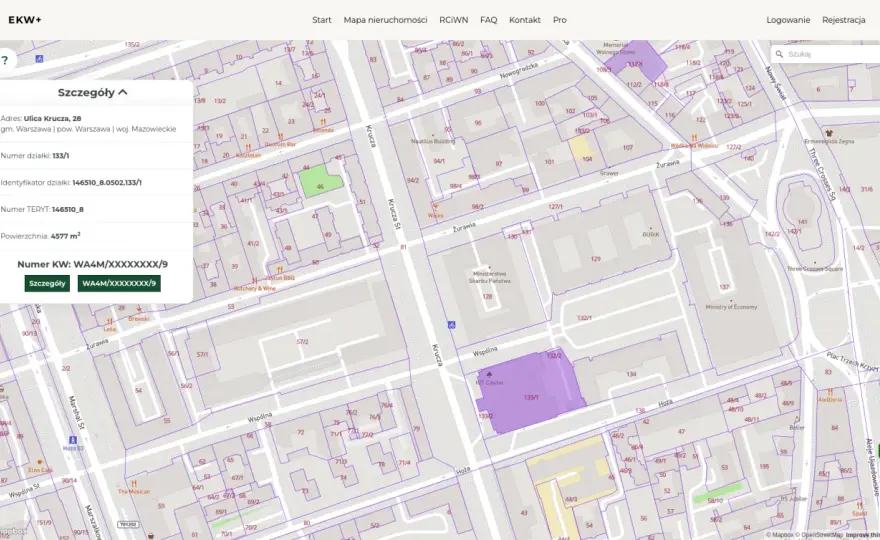
Task: Click The Mexican restaurant marker
Action: (134, 484)
